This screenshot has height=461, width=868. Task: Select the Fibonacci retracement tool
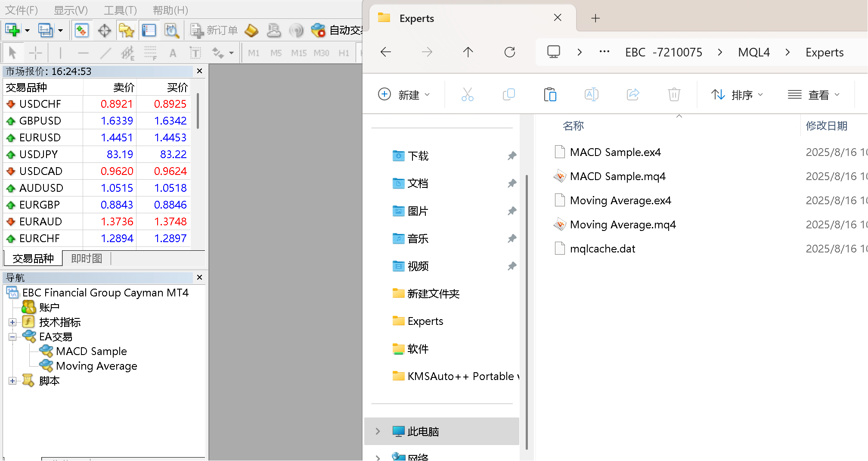point(150,53)
